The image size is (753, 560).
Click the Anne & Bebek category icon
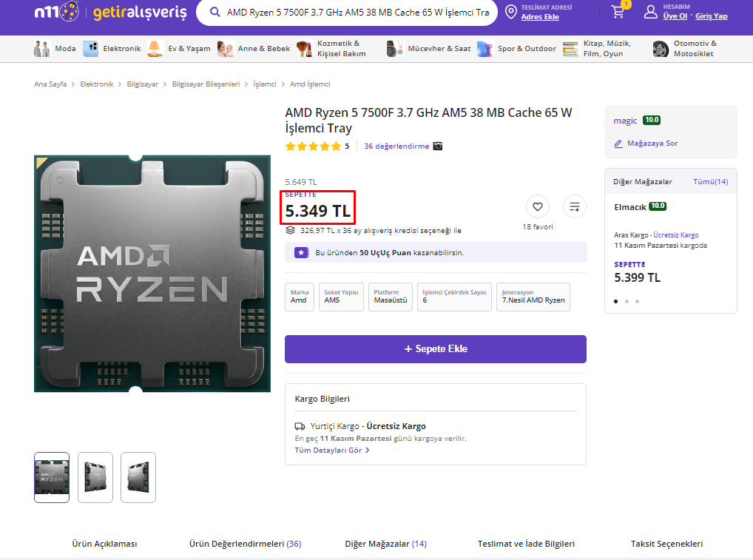(225, 49)
